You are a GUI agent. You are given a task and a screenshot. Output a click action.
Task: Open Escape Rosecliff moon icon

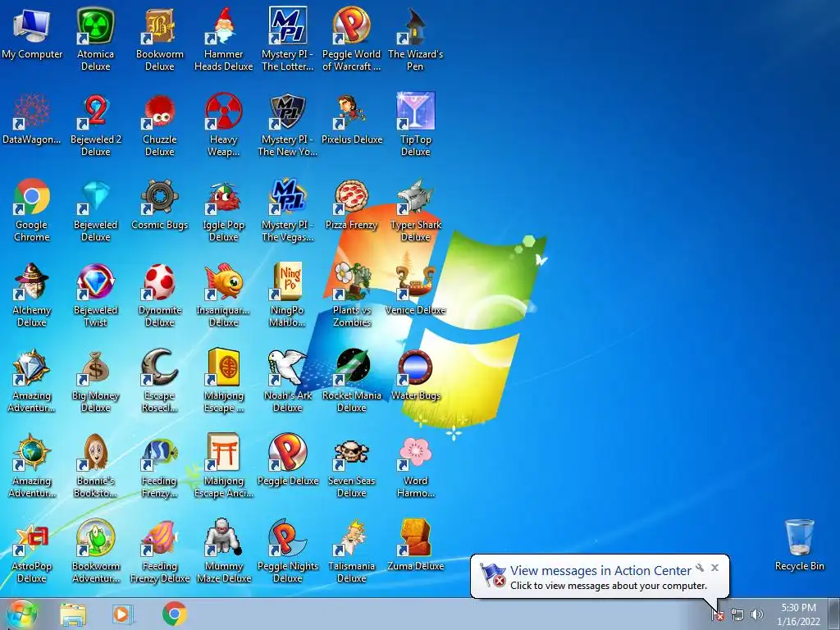pos(160,381)
